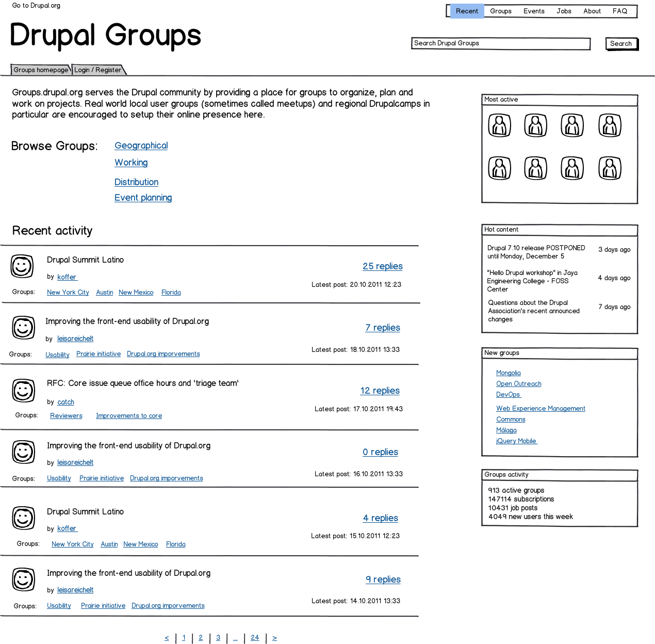Open the FAQ navigation item
The width and height of the screenshot is (655, 644).
click(x=619, y=11)
